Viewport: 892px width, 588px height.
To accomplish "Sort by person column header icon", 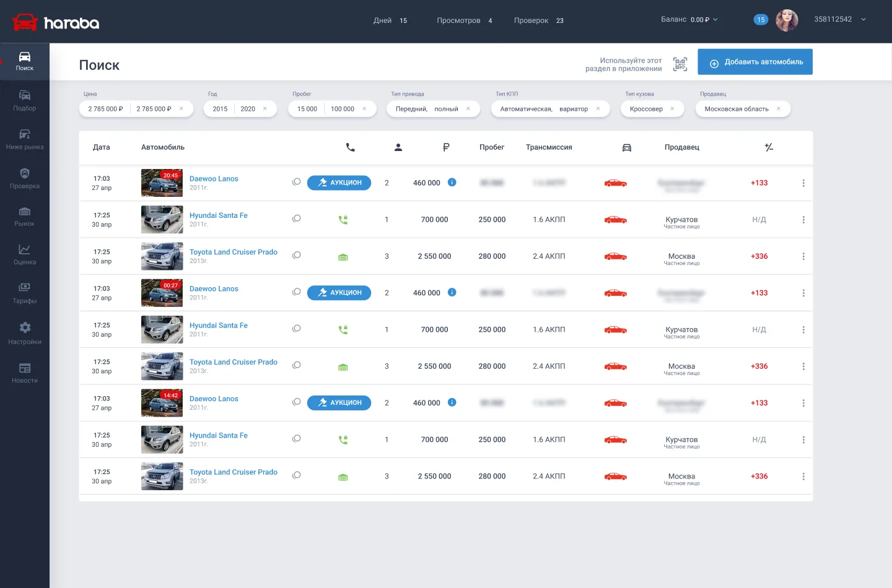I will point(398,147).
